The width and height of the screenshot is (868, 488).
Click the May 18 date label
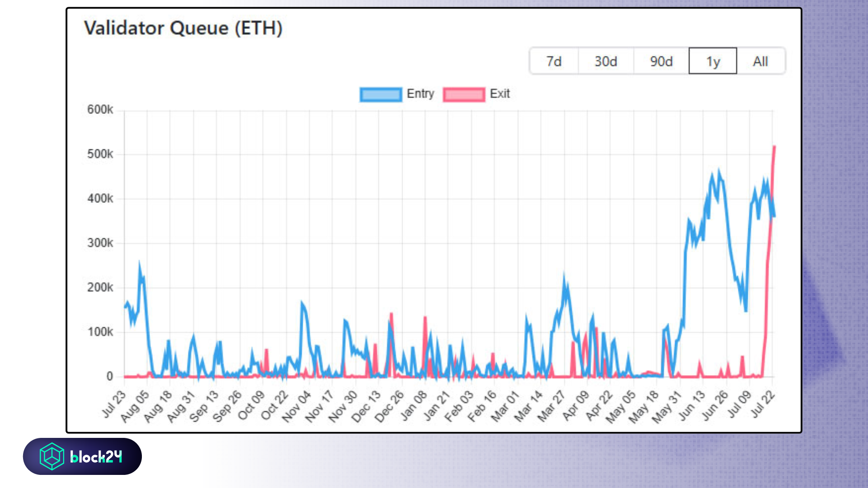644,407
